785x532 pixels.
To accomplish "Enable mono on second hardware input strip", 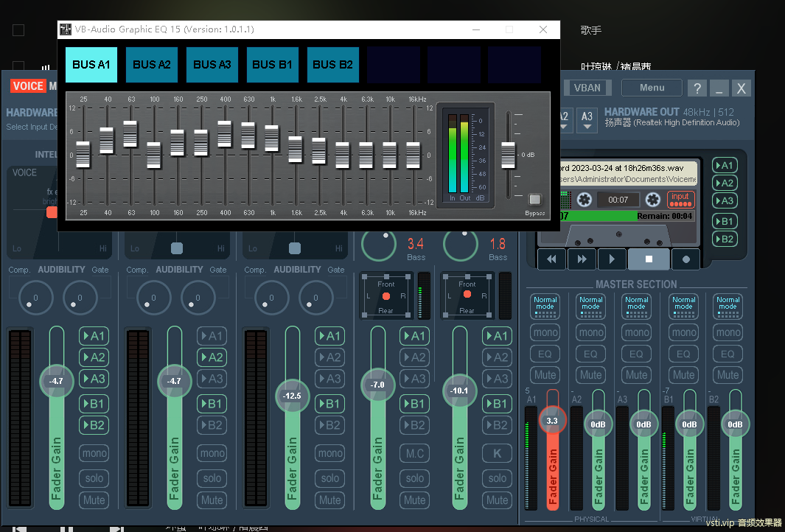I will pyautogui.click(x=212, y=453).
